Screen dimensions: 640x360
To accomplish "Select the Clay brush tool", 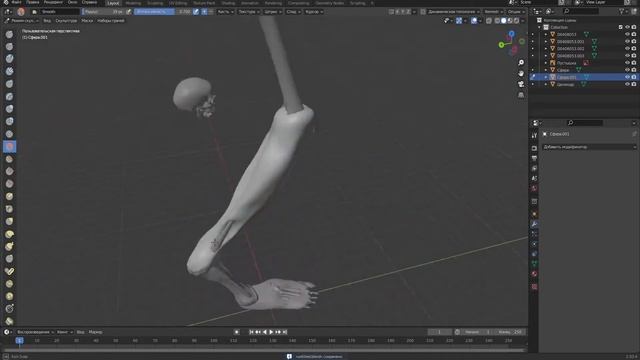I will click(9, 59).
